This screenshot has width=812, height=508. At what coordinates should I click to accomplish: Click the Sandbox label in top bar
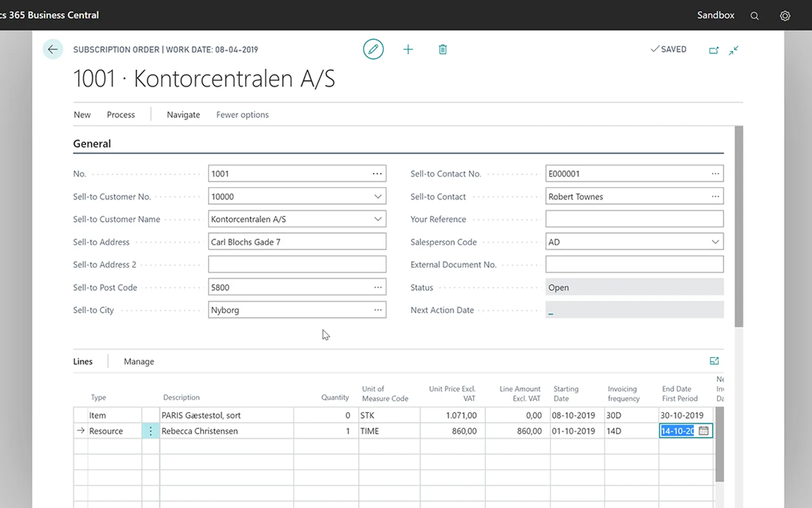[x=716, y=15]
